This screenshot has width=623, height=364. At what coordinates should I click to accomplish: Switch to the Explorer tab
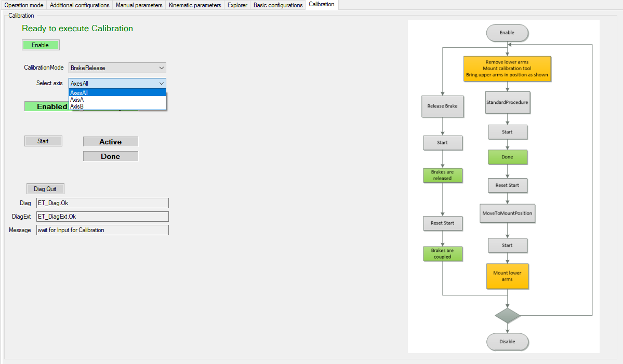[237, 5]
